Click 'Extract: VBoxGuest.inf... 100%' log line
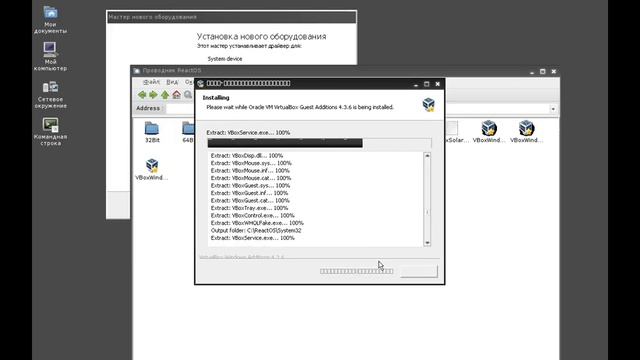Viewport: 640px width, 360px height. click(249, 193)
